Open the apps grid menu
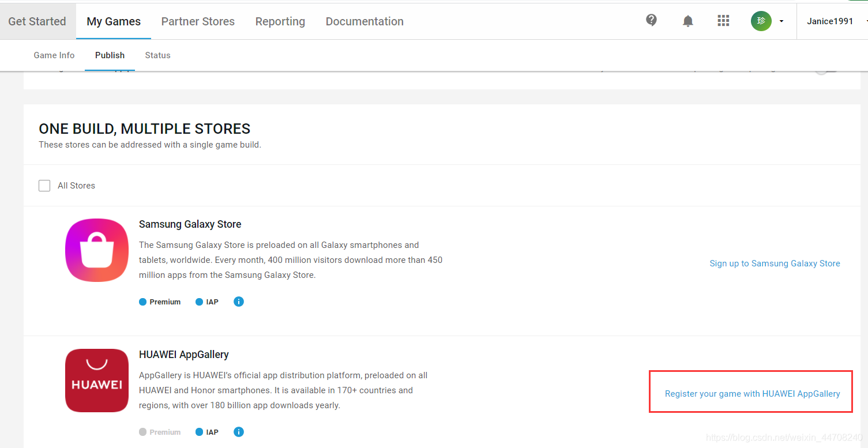Viewport: 868px width, 448px height. (x=723, y=21)
